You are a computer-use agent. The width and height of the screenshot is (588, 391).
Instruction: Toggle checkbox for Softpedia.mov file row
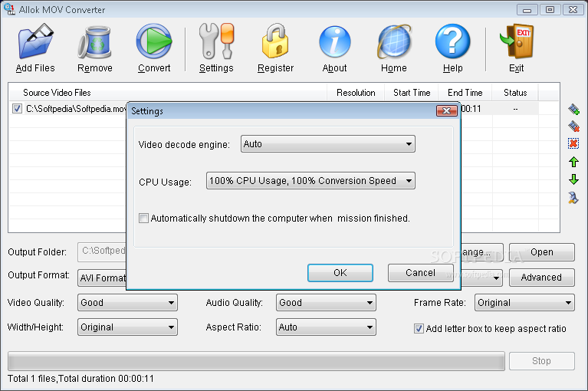click(x=17, y=109)
